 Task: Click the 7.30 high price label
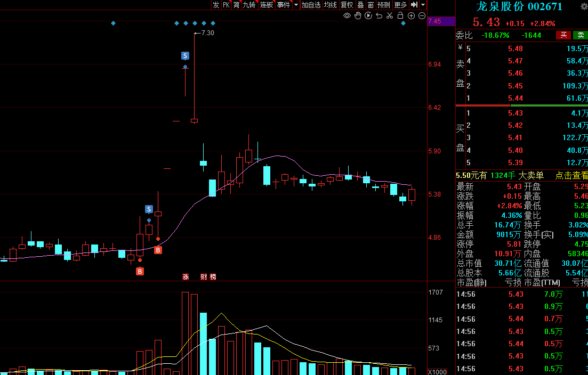click(x=208, y=33)
